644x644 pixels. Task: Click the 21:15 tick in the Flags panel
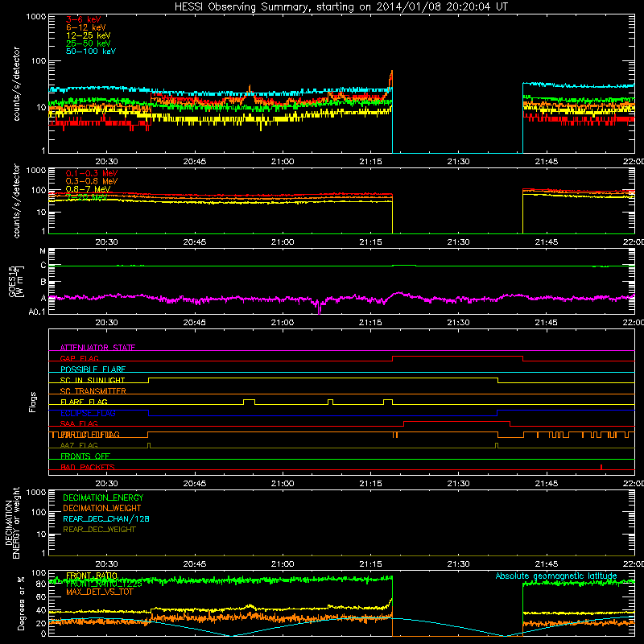point(370,484)
